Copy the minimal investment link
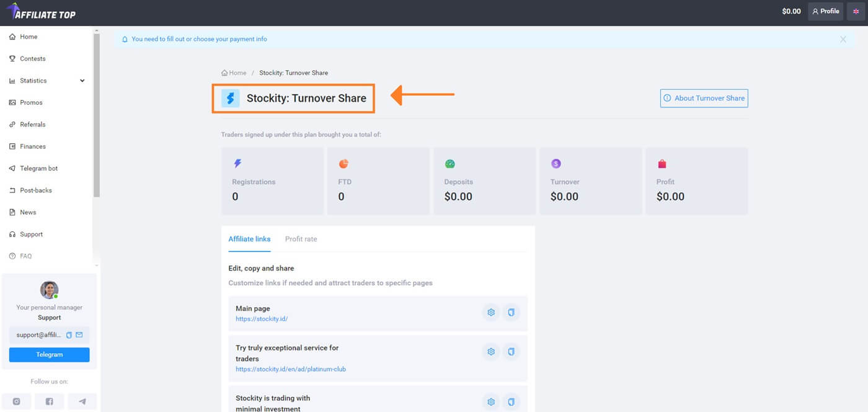 click(511, 402)
